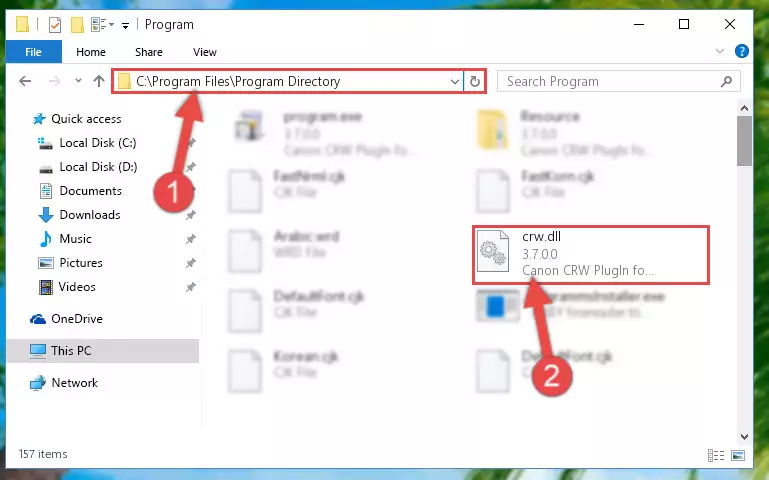Click the Pictures icon in sidebar
The image size is (769, 480).
pos(46,263)
